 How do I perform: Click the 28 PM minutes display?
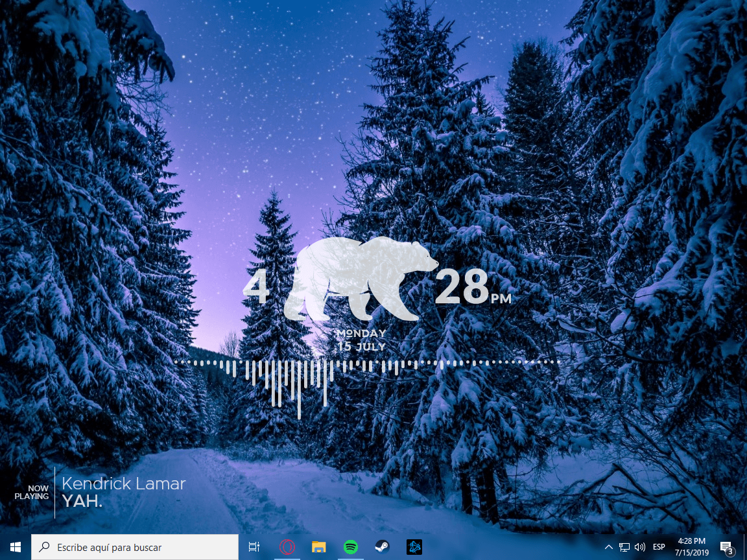point(473,287)
